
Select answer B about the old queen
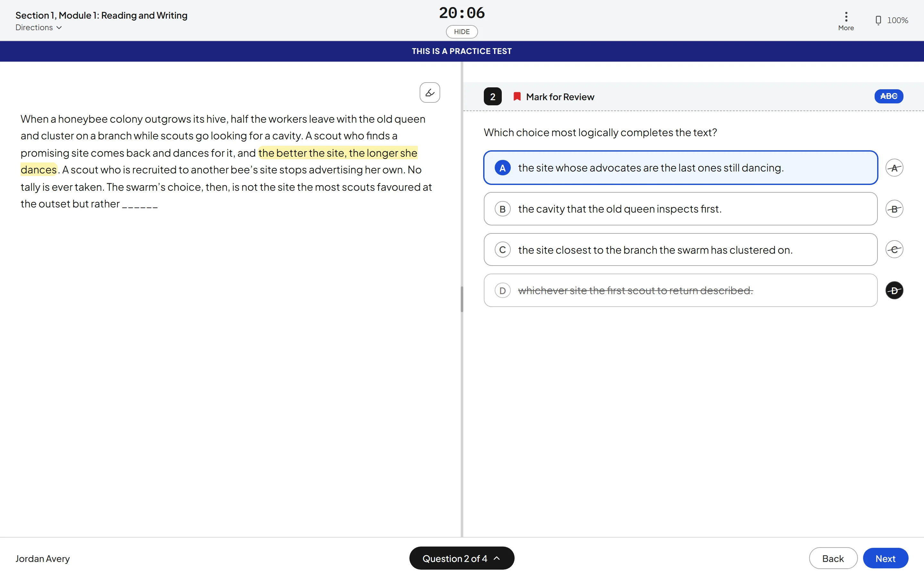pyautogui.click(x=680, y=209)
